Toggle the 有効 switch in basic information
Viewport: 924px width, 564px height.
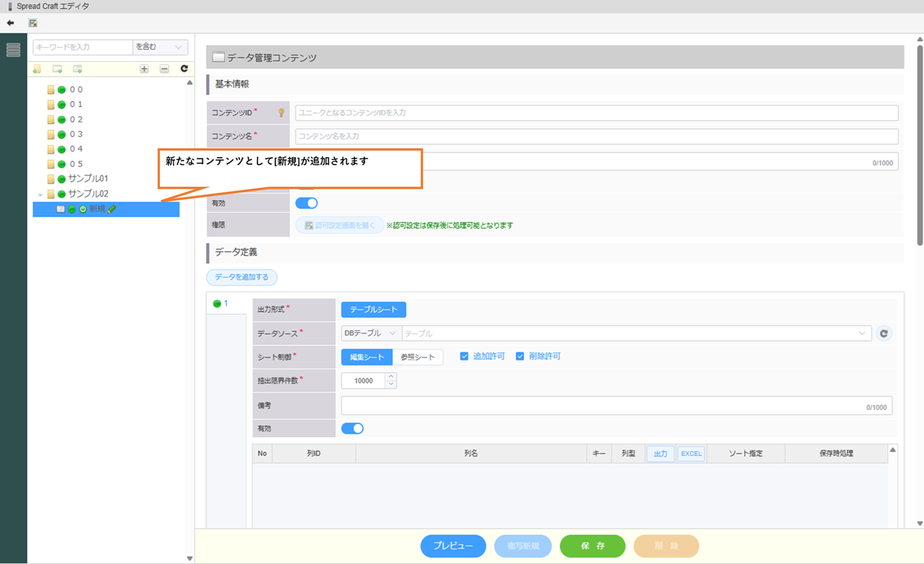tap(307, 203)
